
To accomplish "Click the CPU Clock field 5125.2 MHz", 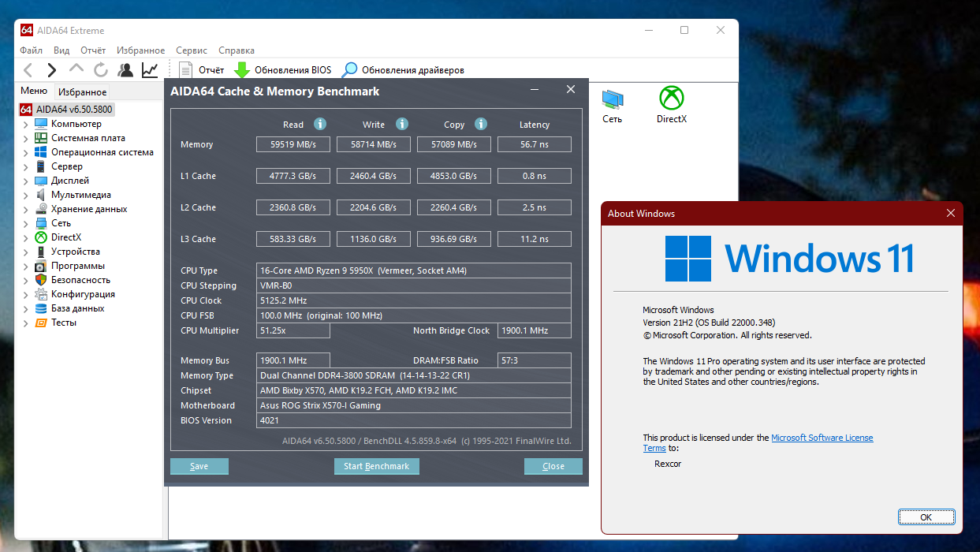I will [414, 300].
